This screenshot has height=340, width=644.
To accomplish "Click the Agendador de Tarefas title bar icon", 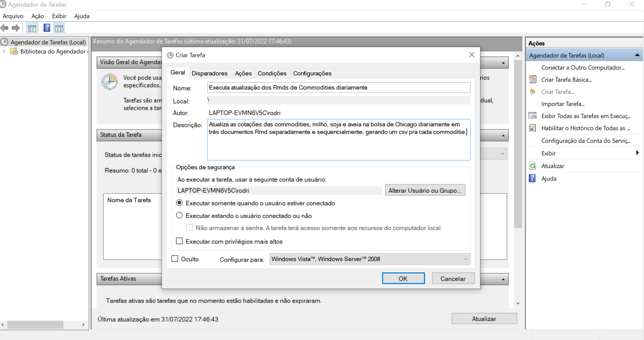I will point(3,4).
